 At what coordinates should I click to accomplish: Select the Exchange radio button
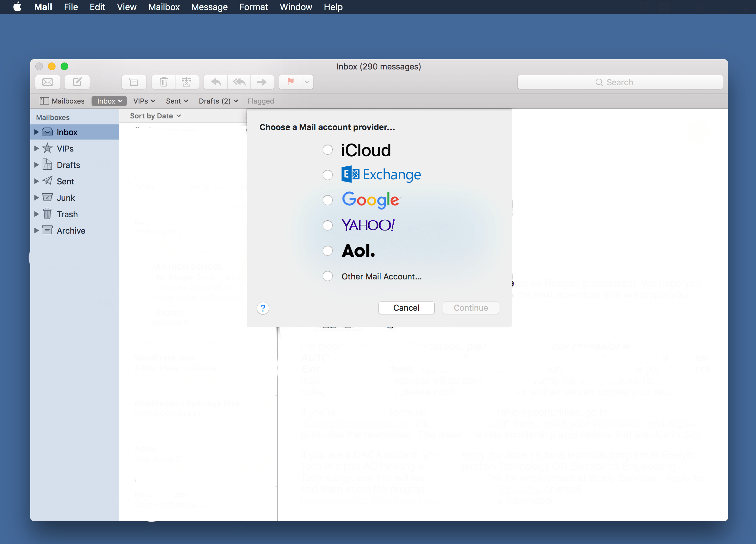pyautogui.click(x=328, y=175)
